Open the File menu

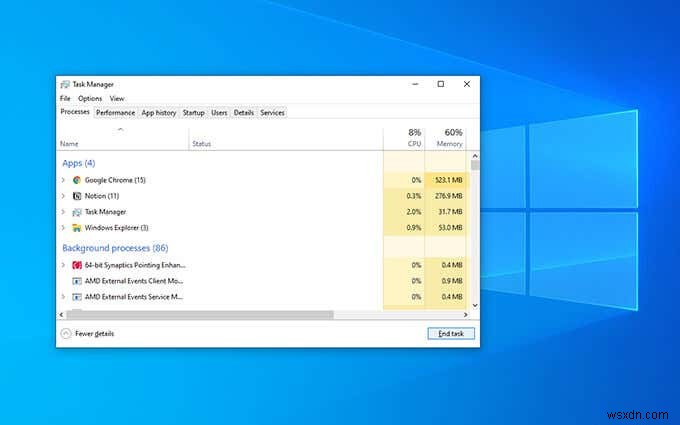click(x=65, y=98)
